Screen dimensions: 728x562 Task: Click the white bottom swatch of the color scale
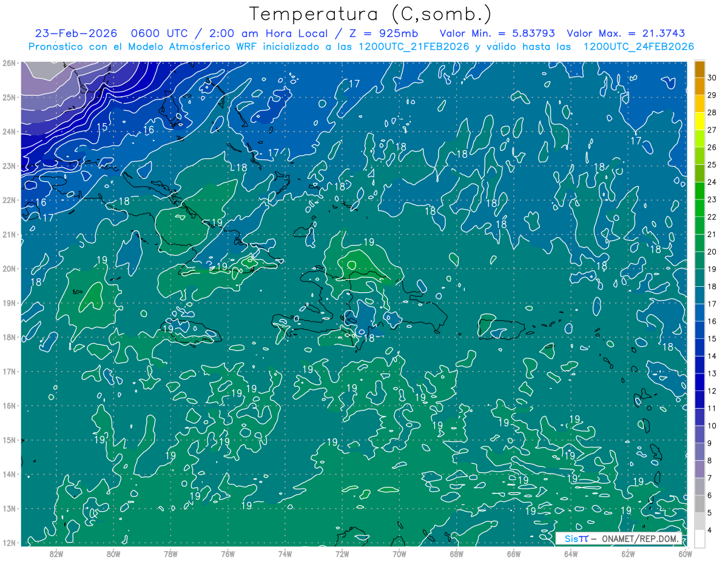699,538
